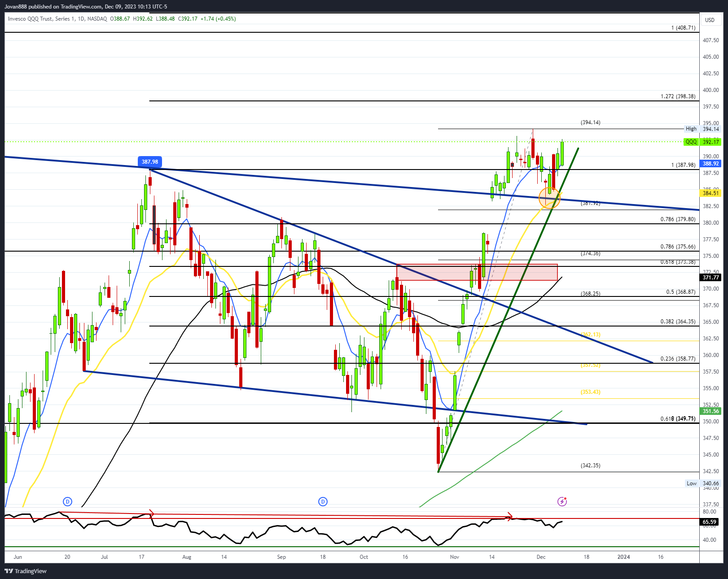Screen dimensions: 728x579
Task: Click the (394.14) swing high label
Action: [x=590, y=122]
